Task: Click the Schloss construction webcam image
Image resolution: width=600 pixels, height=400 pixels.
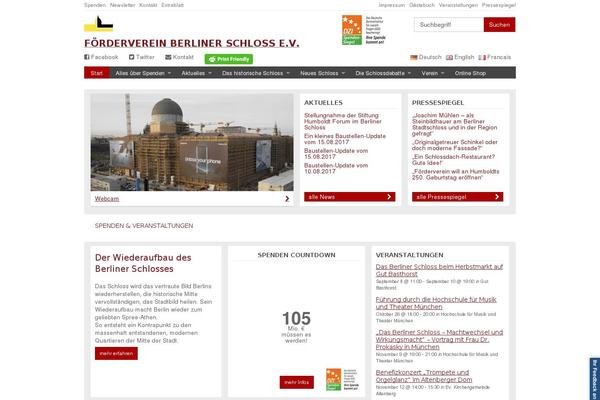Action: click(x=192, y=142)
